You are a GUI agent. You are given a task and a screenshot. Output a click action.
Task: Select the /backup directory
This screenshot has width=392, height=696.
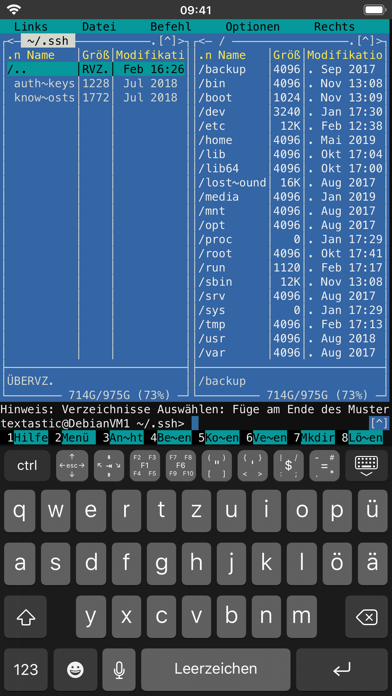pos(222,69)
